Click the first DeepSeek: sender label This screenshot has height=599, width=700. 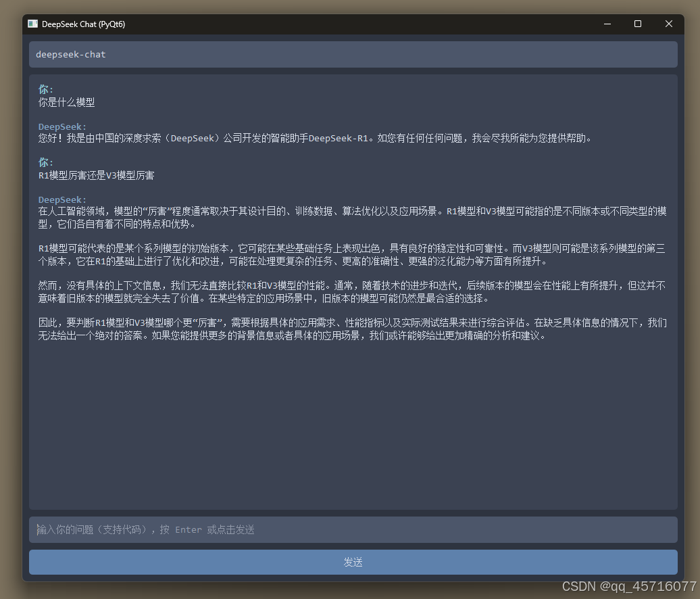tap(62, 127)
